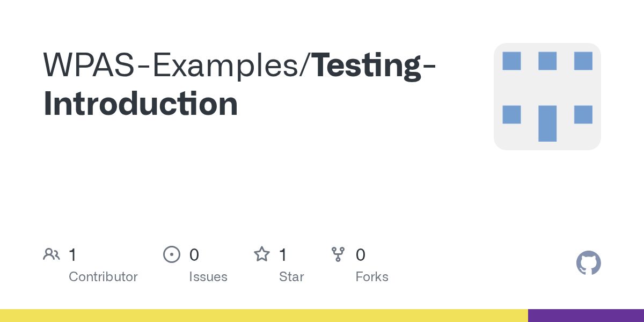Click the issues count number 0
This screenshot has width=644, height=322.
coord(194,255)
